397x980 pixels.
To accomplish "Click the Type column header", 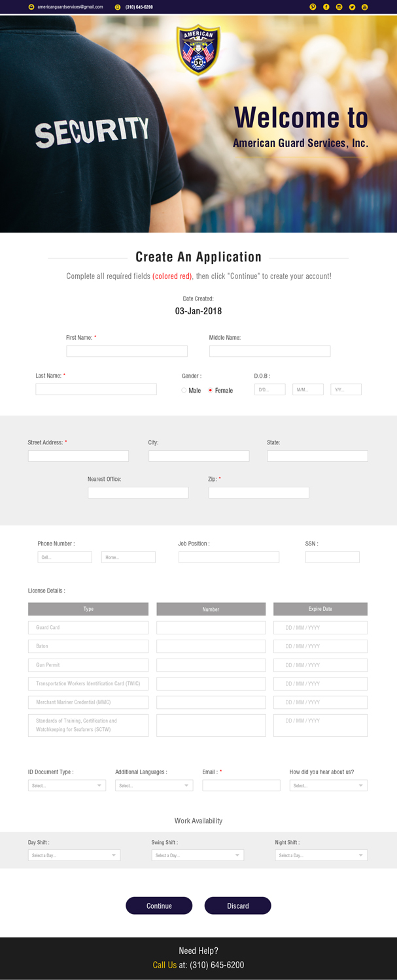I will 88,609.
